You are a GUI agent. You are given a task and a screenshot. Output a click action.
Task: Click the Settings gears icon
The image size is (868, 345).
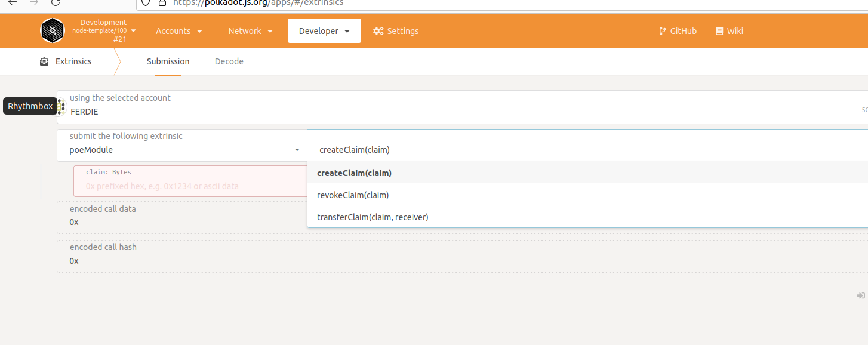pos(378,31)
